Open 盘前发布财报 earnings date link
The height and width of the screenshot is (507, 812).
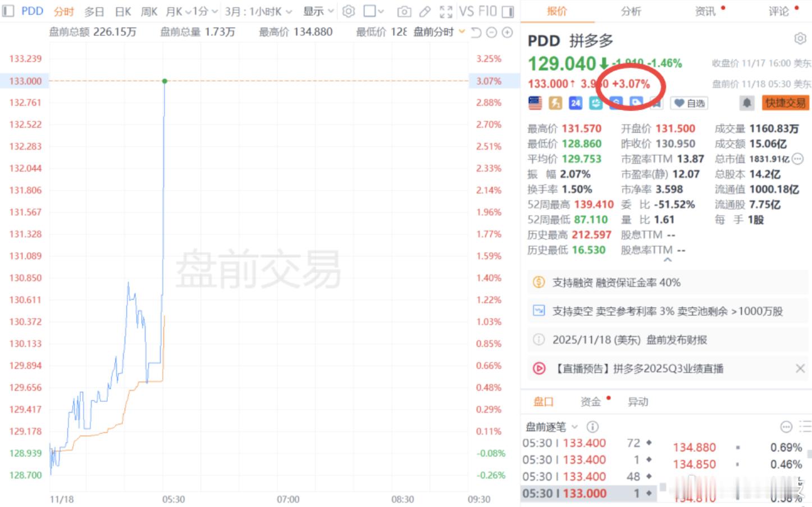(629, 339)
